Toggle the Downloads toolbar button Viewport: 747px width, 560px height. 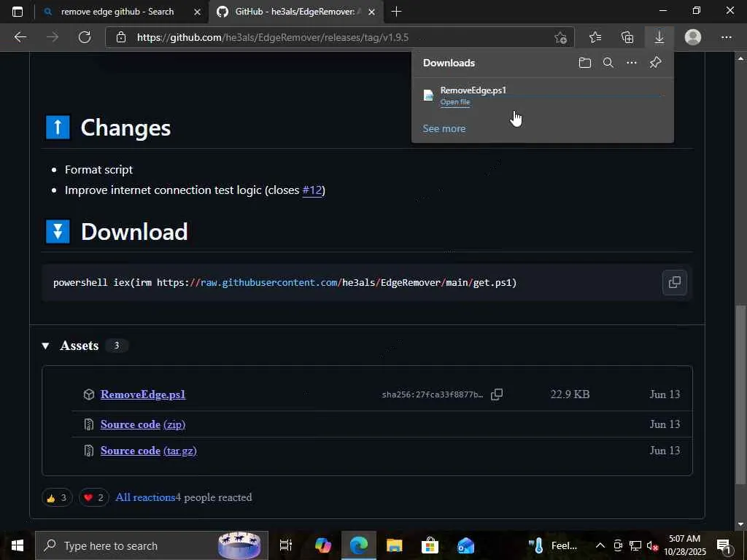[x=659, y=37]
